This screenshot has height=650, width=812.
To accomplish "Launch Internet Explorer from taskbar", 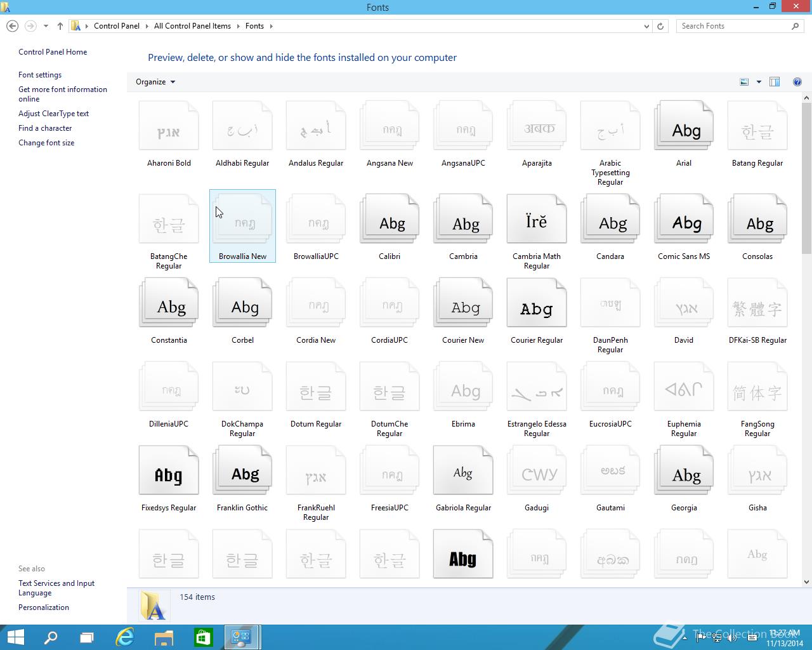I will point(125,637).
